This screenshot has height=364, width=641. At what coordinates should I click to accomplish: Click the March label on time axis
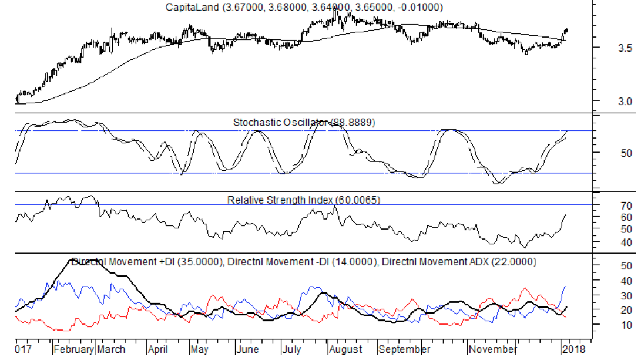(111, 350)
